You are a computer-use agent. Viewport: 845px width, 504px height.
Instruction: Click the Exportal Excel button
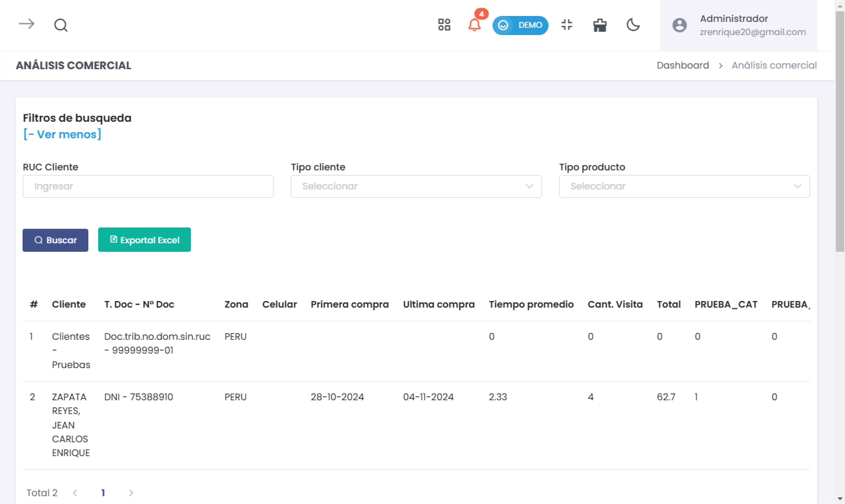(144, 240)
